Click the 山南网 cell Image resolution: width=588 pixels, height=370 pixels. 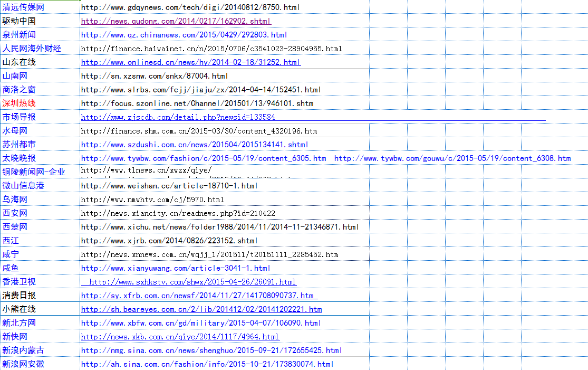(40, 76)
